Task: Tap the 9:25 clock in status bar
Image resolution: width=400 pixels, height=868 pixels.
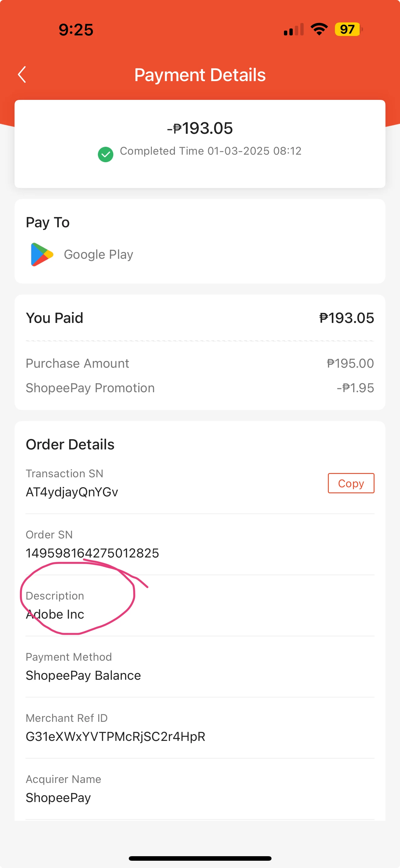Action: [x=76, y=30]
